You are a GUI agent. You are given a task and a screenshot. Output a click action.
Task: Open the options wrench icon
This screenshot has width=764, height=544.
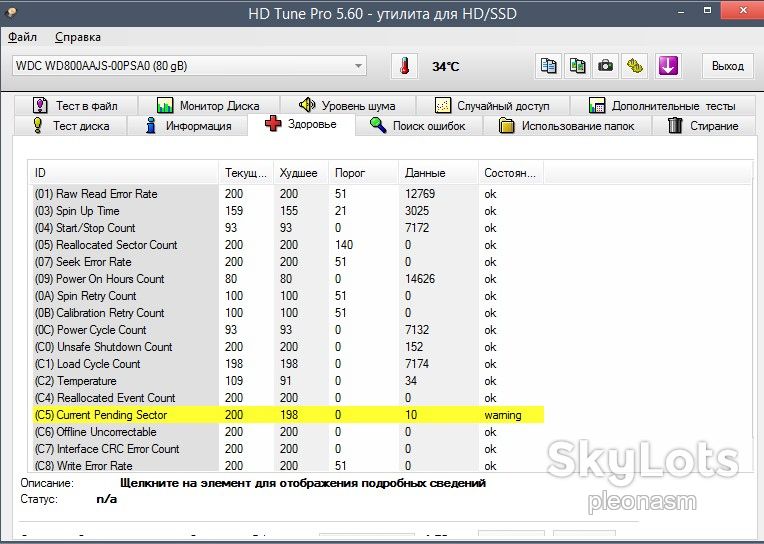634,66
